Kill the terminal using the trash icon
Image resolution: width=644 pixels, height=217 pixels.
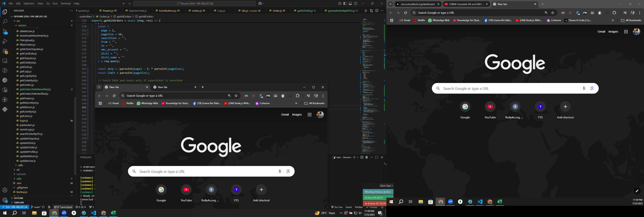pos(366,157)
